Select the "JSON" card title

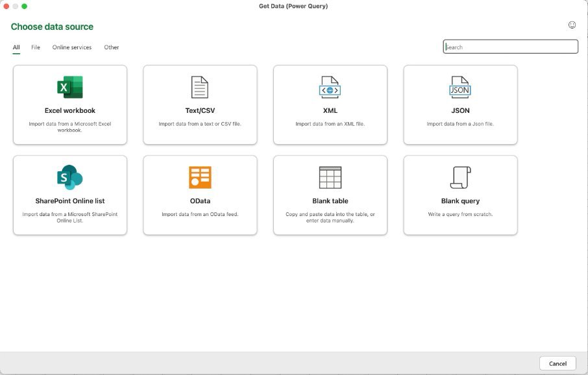coord(460,111)
